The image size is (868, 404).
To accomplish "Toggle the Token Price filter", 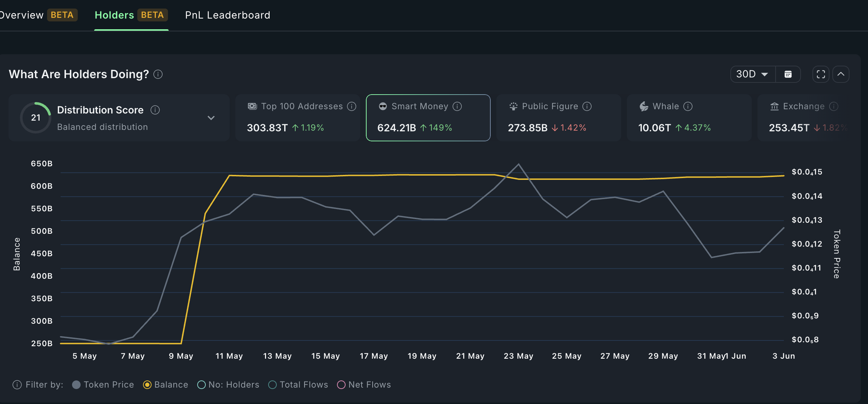I will [x=76, y=385].
